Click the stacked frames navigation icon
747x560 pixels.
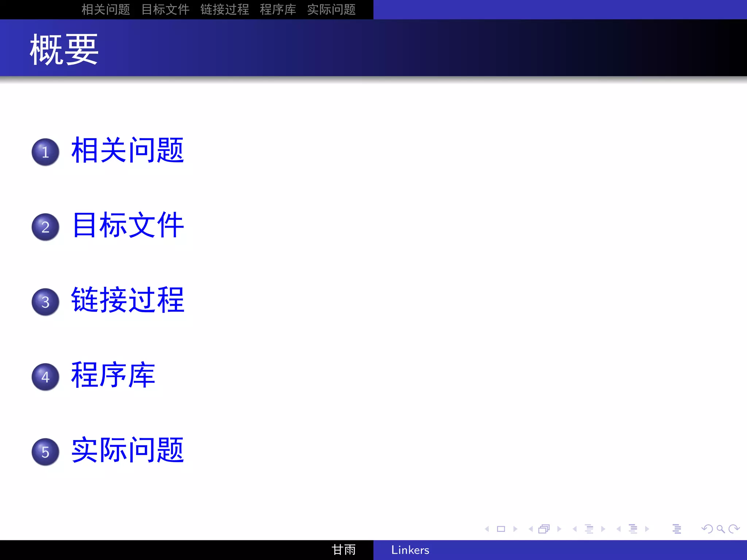pos(544,529)
